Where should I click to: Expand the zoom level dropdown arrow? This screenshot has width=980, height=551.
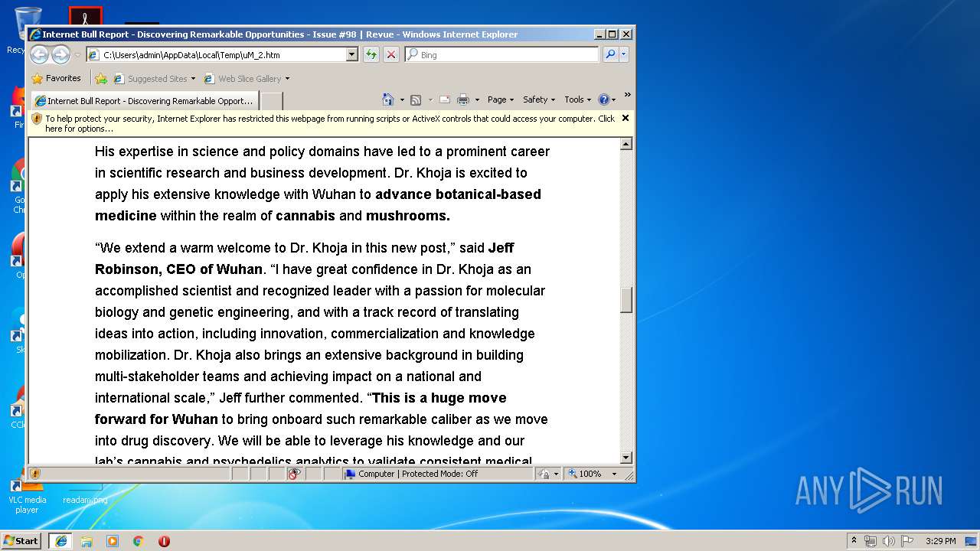614,474
